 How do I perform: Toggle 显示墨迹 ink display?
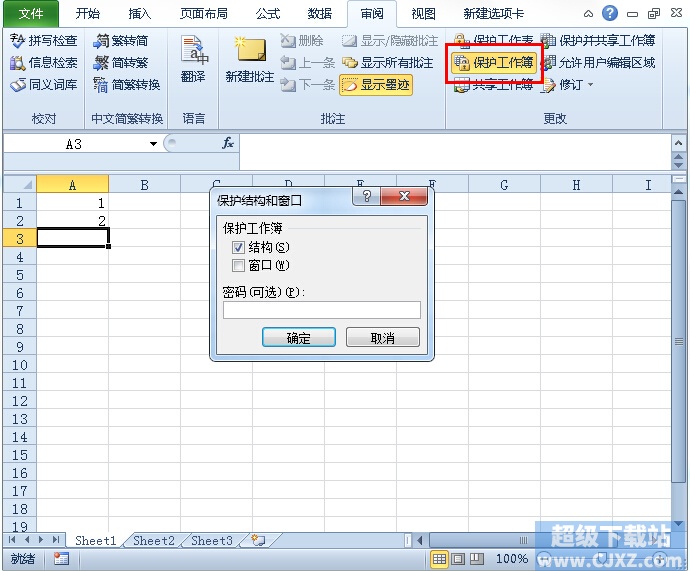click(376, 84)
